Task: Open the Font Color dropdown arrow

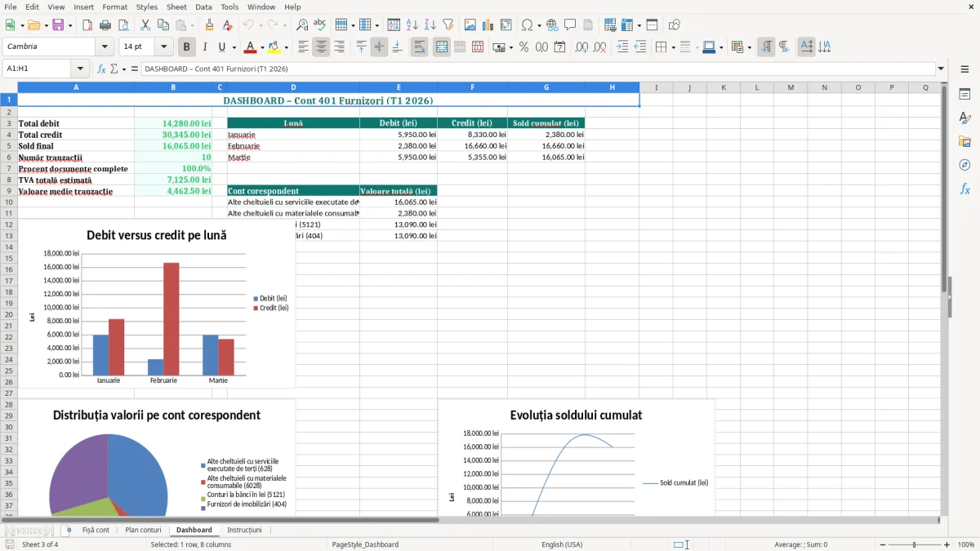Action: pyautogui.click(x=262, y=47)
